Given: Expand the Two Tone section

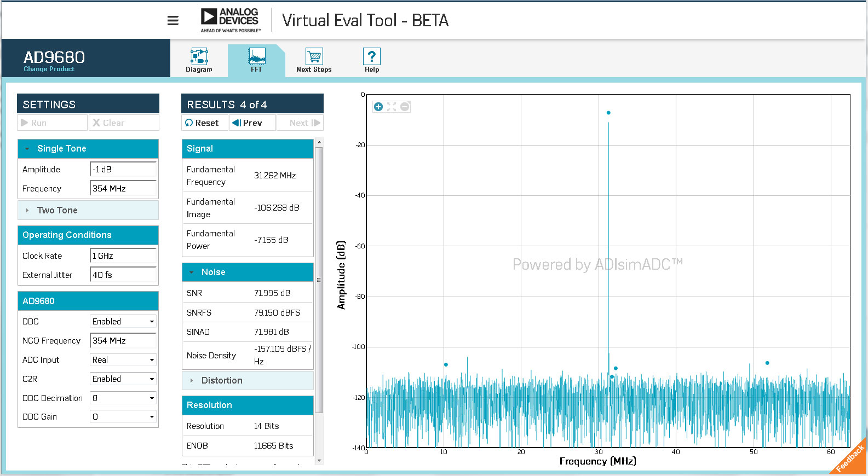Looking at the screenshot, I should coord(88,210).
